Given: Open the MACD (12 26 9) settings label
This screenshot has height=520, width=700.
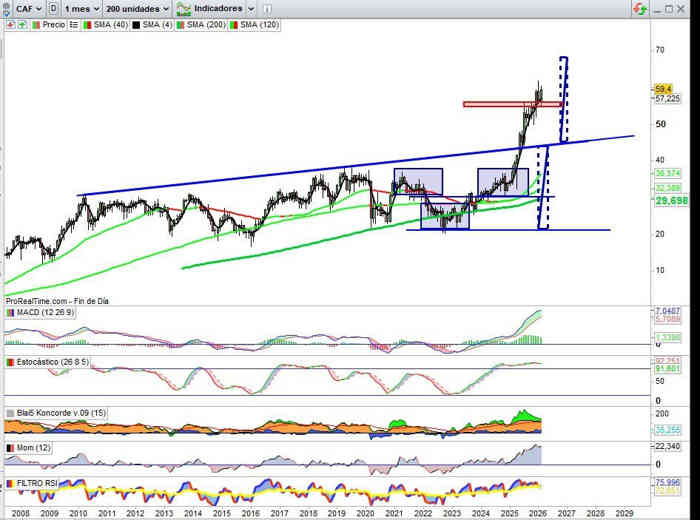Looking at the screenshot, I should point(47,314).
